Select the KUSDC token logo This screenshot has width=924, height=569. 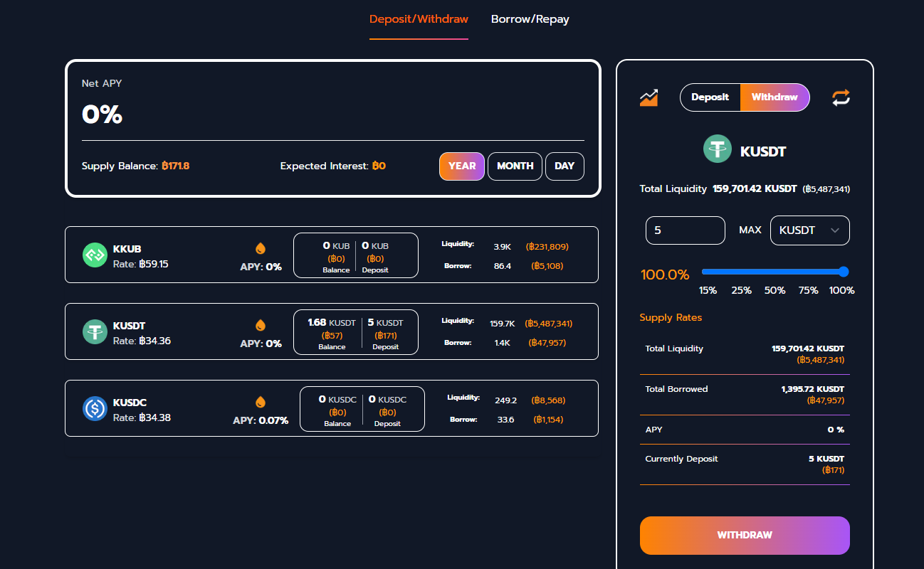(95, 408)
